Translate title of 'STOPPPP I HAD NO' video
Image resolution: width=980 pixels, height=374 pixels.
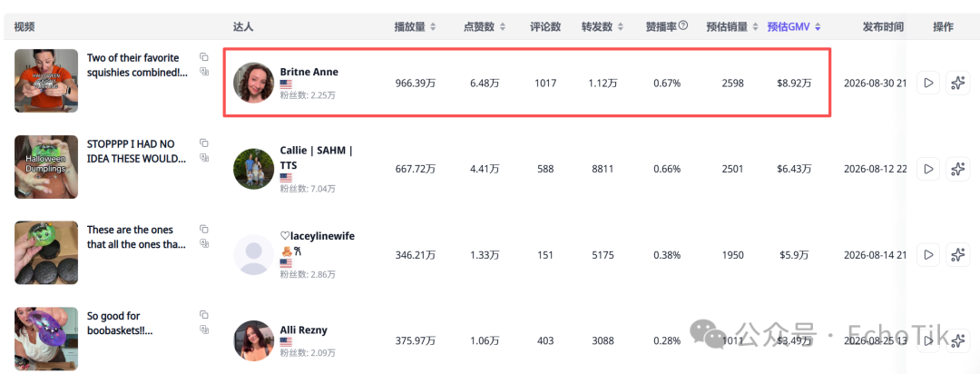tap(204, 158)
